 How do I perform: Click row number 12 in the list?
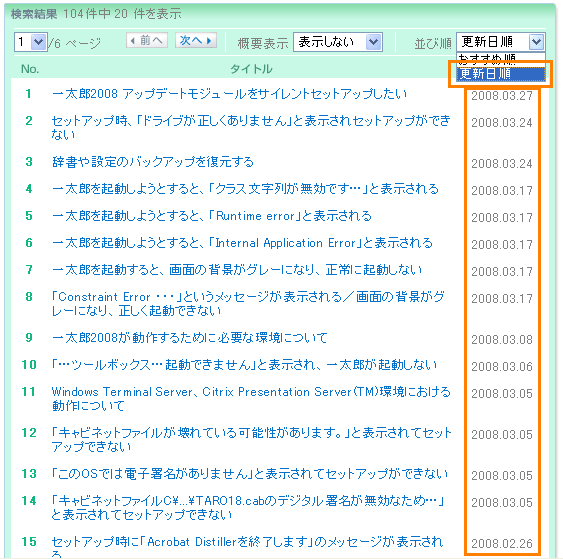point(29,433)
